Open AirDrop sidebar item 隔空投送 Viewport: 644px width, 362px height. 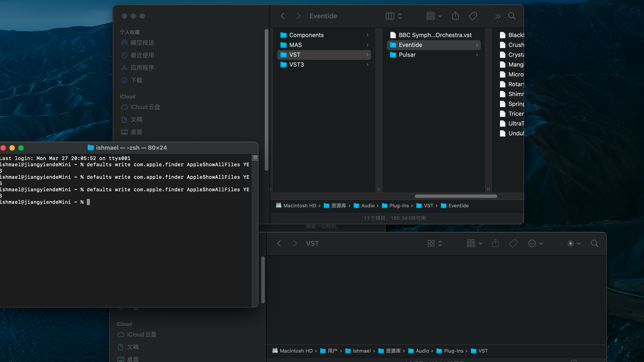click(142, 43)
